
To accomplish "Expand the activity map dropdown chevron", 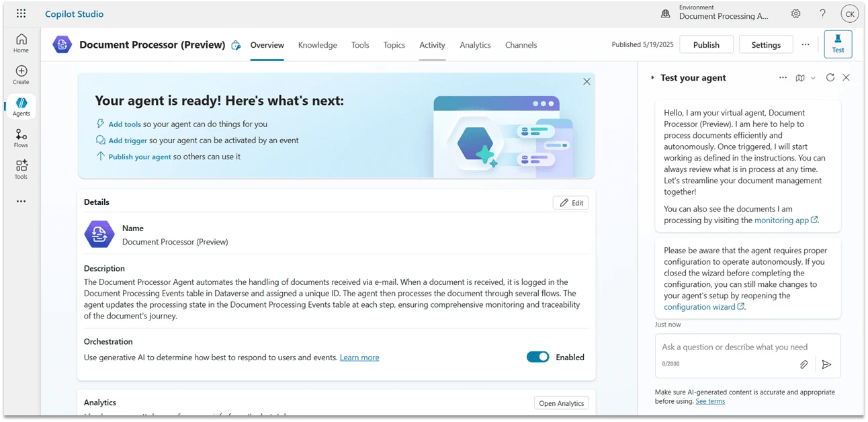I will click(x=813, y=78).
